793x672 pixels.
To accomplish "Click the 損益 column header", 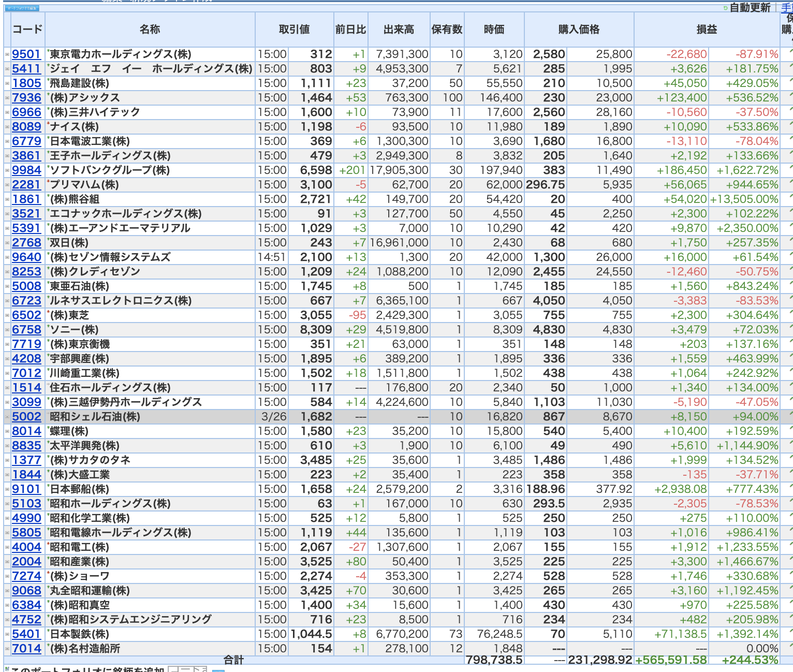I will tap(707, 30).
